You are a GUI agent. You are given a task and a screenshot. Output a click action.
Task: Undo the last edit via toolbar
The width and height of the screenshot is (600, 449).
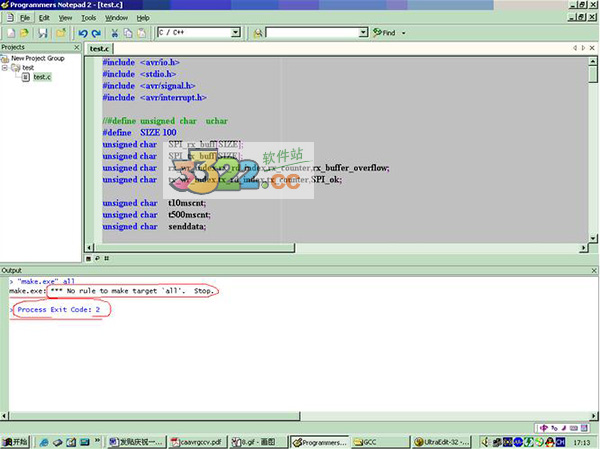(83, 33)
